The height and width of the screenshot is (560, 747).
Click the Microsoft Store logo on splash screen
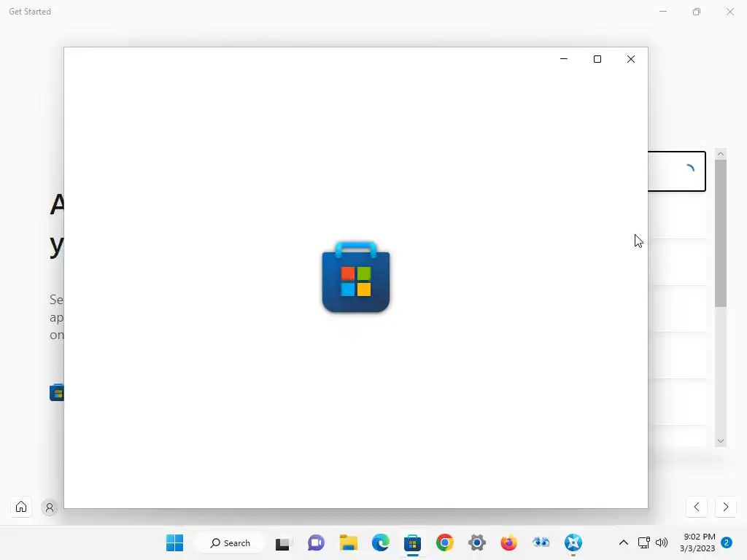356,277
